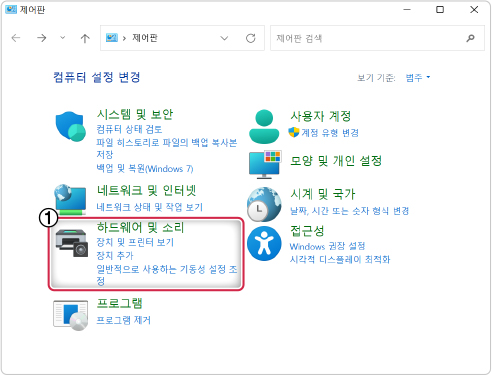
Task: Open 네트워크 상태 및 작업 보기 link
Action: click(x=150, y=207)
